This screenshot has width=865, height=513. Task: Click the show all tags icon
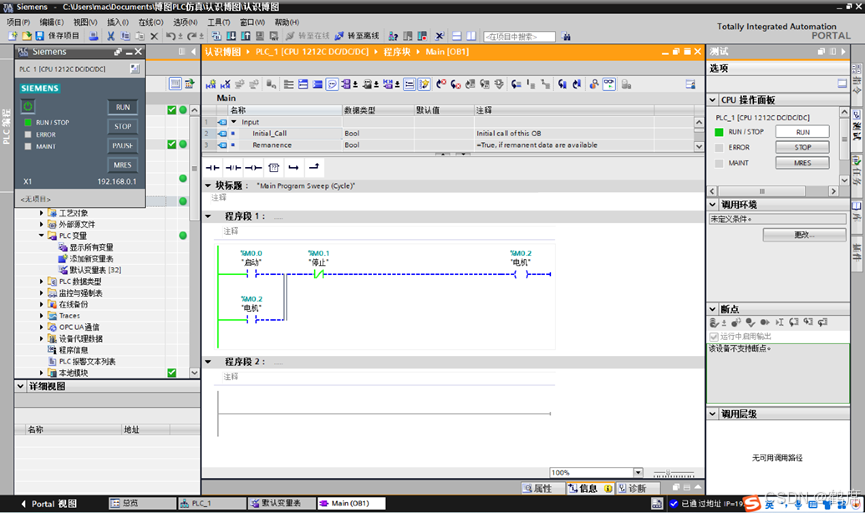tap(63, 247)
